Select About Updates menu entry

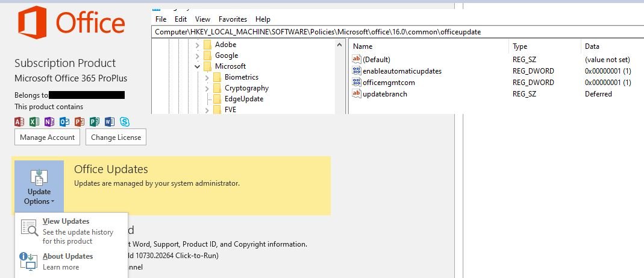click(71, 262)
